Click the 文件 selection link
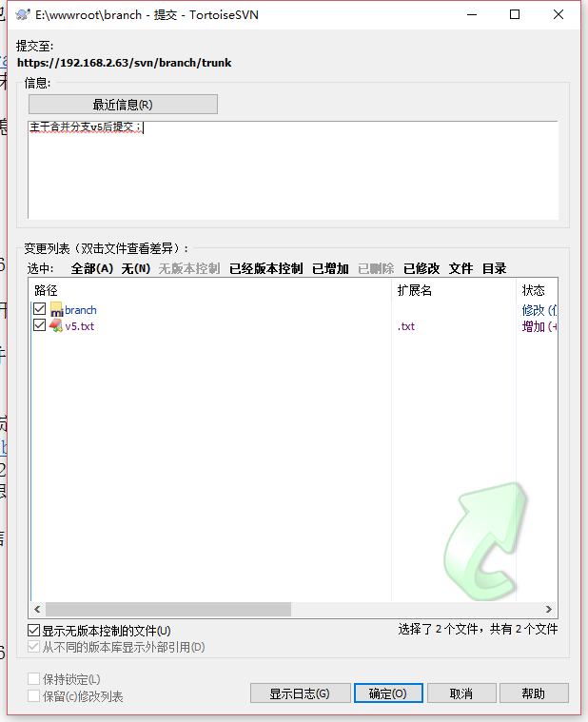Viewport: 588px width, 722px height. (461, 268)
